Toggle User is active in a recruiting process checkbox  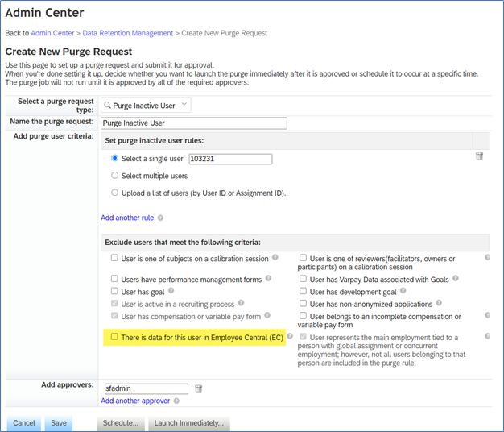click(114, 303)
